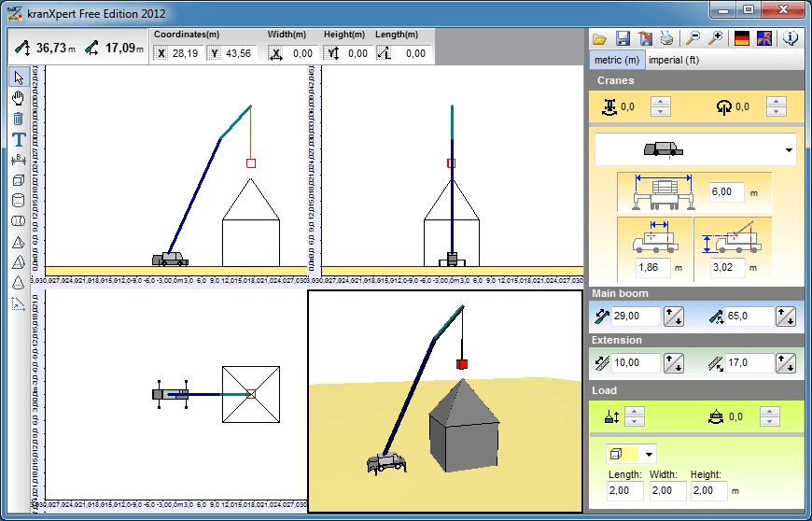The width and height of the screenshot is (812, 521).
Task: Switch language with the German flag
Action: (x=742, y=38)
